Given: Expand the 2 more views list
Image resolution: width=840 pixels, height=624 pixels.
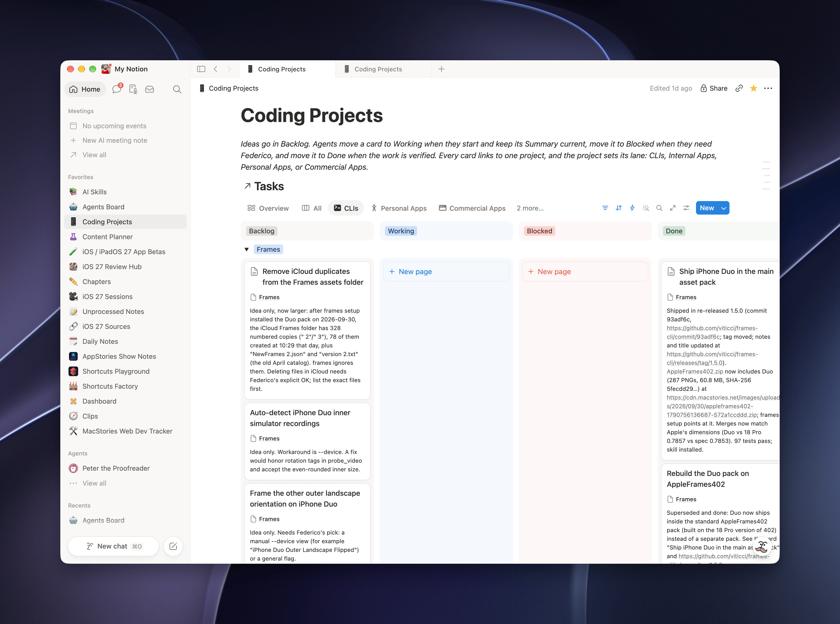Looking at the screenshot, I should [530, 208].
